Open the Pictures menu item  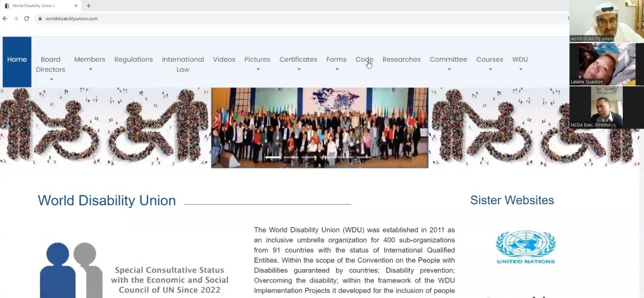coord(257,59)
